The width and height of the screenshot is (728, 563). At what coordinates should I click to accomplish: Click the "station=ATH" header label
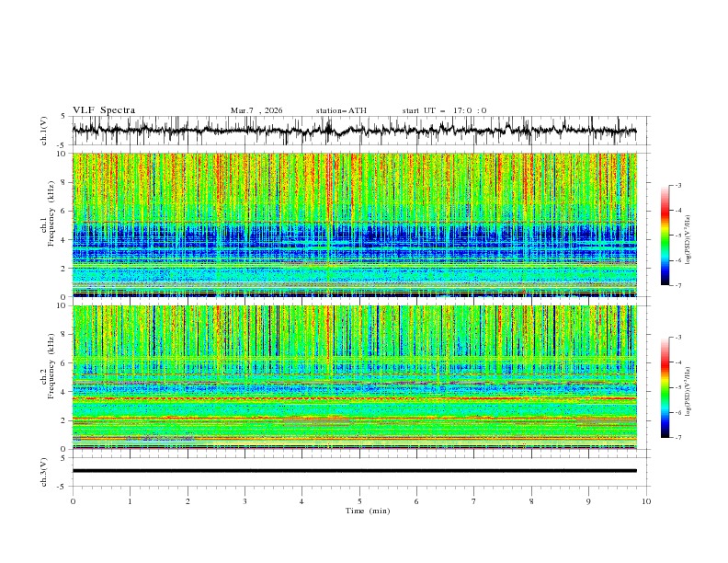(341, 110)
